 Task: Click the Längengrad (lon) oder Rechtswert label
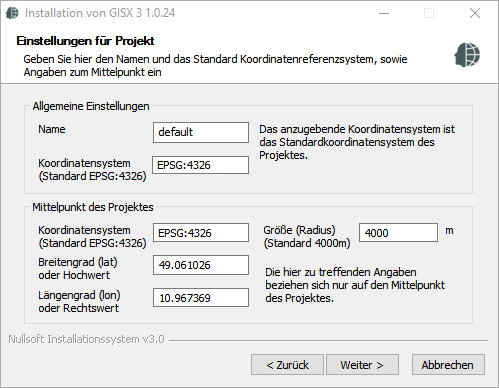79,301
